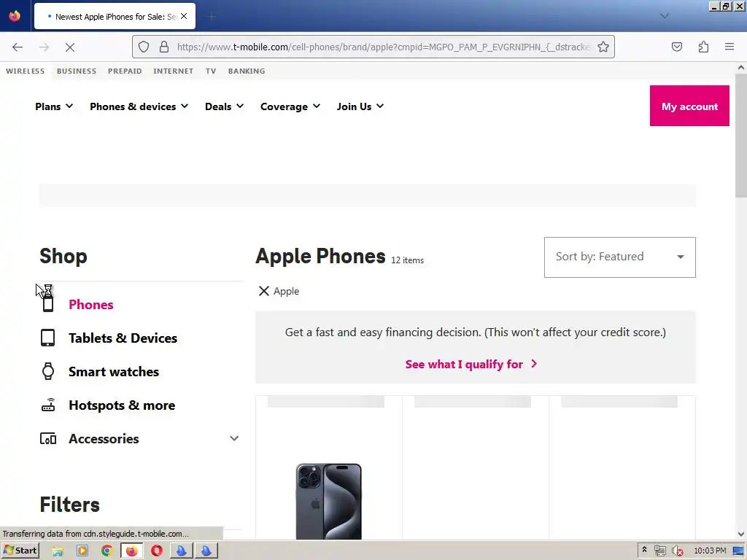Select Hotspots & more category

point(122,405)
